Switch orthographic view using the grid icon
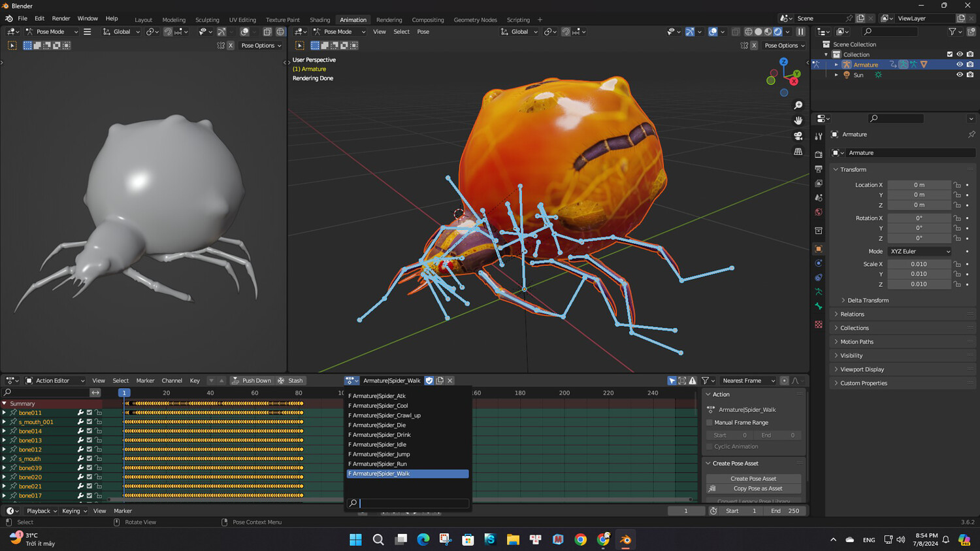 pos(798,152)
